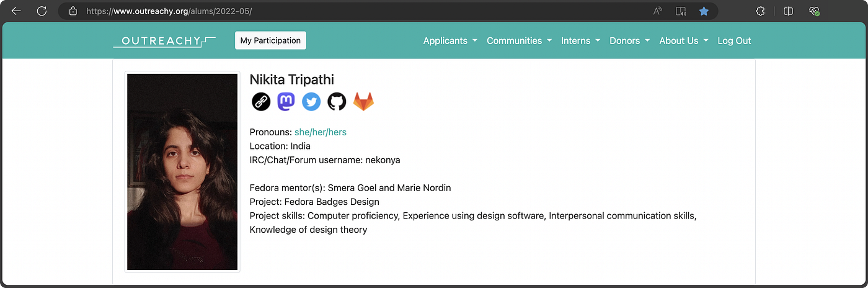Expand the Interns dropdown menu

coord(580,40)
